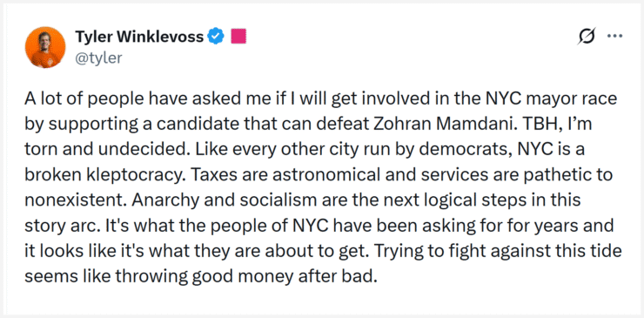Open the Tyler Winklevoss display name link
This screenshot has width=644, height=318.
139,37
